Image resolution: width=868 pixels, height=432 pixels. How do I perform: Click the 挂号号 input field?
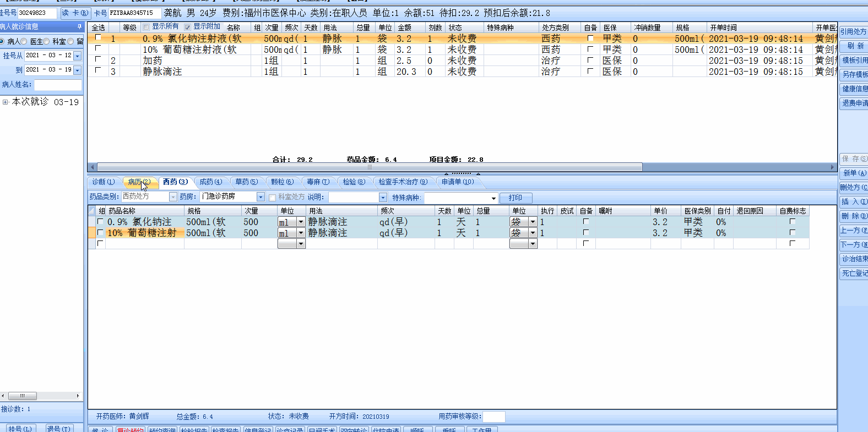click(37, 13)
